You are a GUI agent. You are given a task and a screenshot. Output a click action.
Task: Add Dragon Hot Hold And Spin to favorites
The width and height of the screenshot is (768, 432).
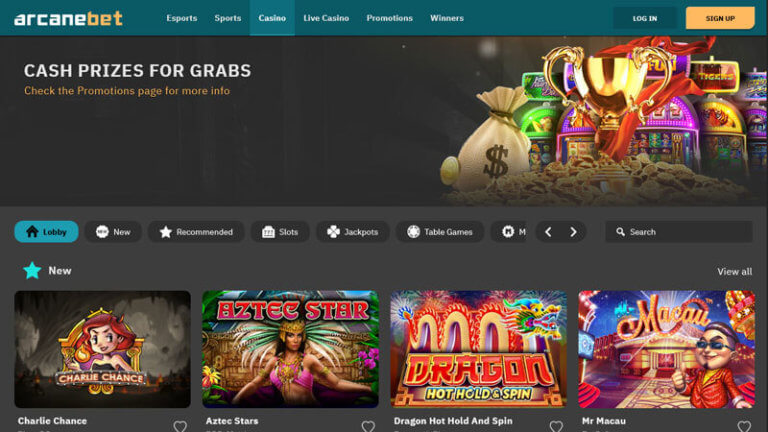tap(556, 426)
